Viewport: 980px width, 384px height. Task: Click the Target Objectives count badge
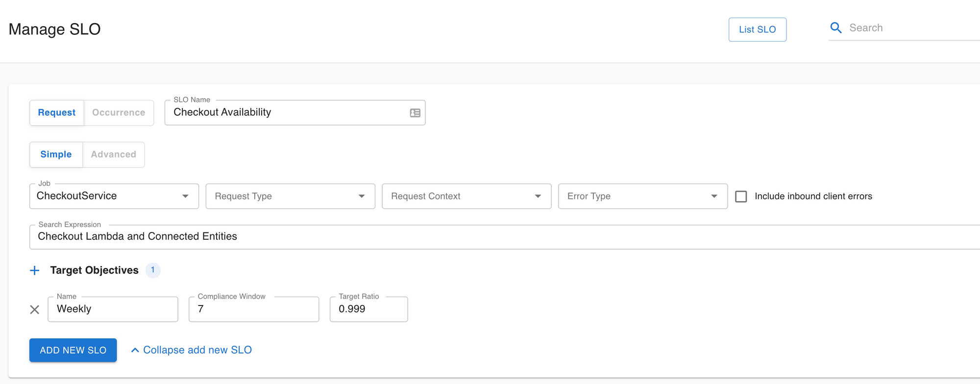click(x=153, y=270)
